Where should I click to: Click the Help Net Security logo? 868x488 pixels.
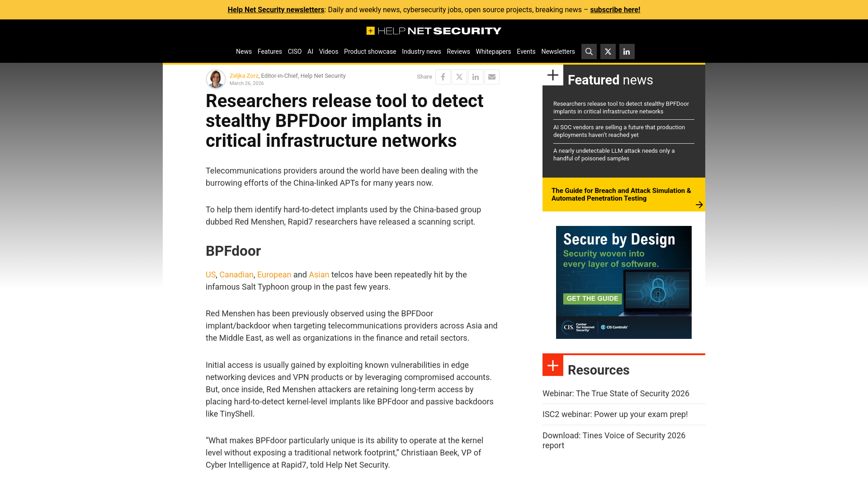434,31
